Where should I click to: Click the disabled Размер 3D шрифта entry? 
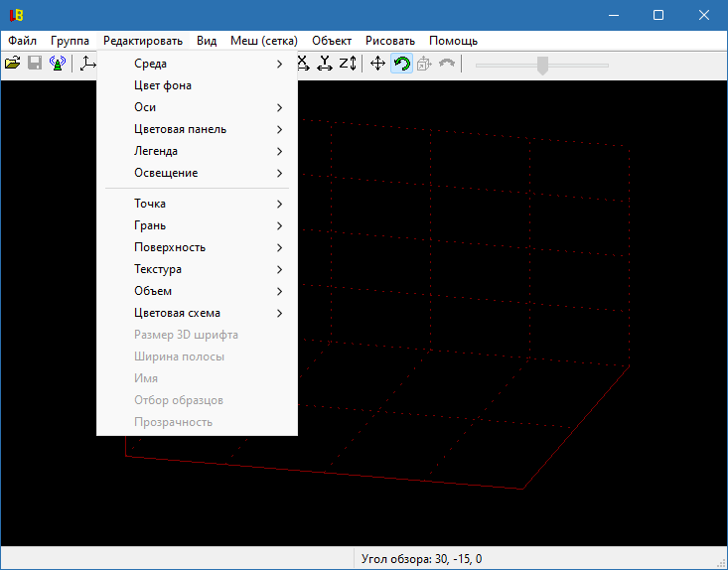198,335
